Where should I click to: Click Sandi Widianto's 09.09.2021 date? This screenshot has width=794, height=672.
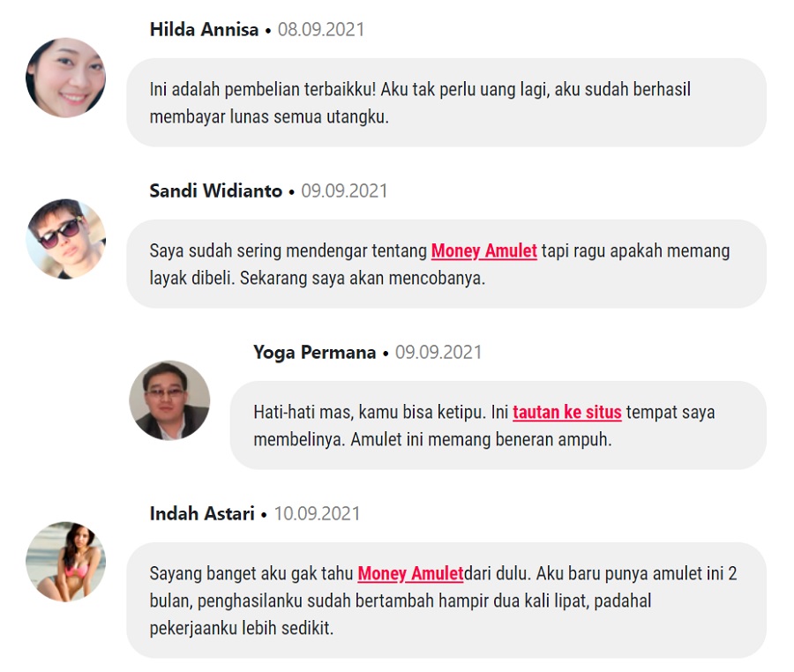coord(344,190)
